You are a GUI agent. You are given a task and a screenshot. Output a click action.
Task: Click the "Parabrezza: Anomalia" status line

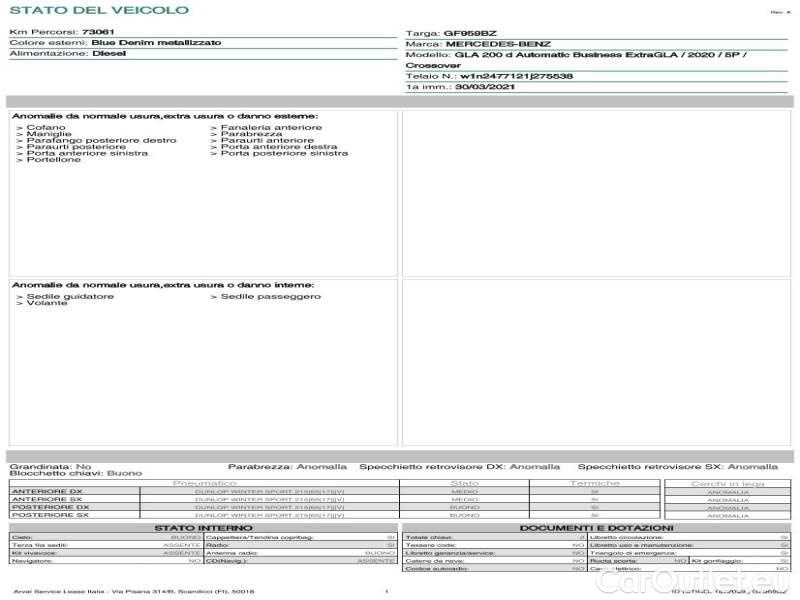click(x=287, y=466)
